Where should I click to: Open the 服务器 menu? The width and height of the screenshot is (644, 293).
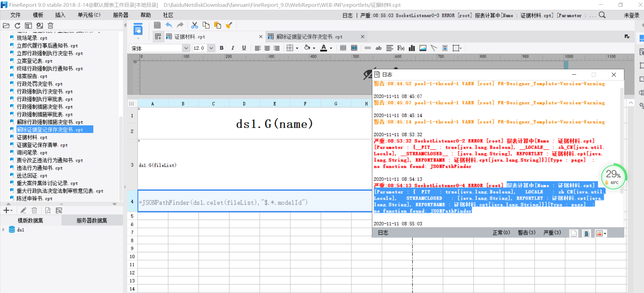(x=120, y=15)
